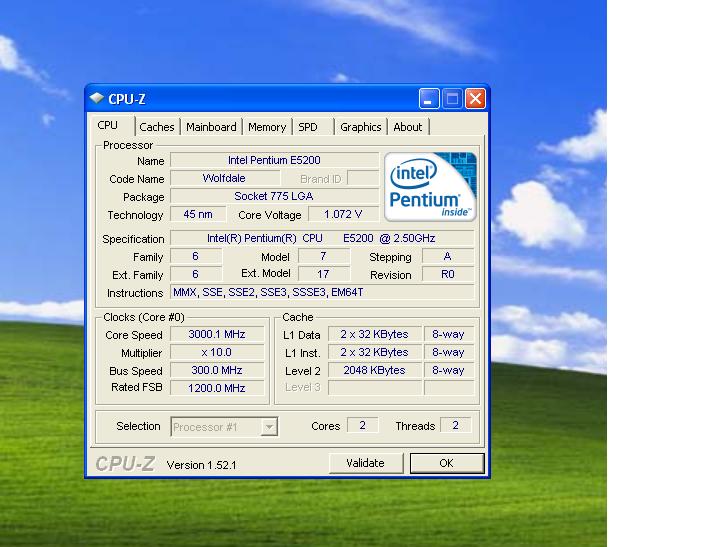This screenshot has width=720, height=547.
Task: Click the Rated FSB value 1200.0 MHz
Action: click(x=217, y=388)
